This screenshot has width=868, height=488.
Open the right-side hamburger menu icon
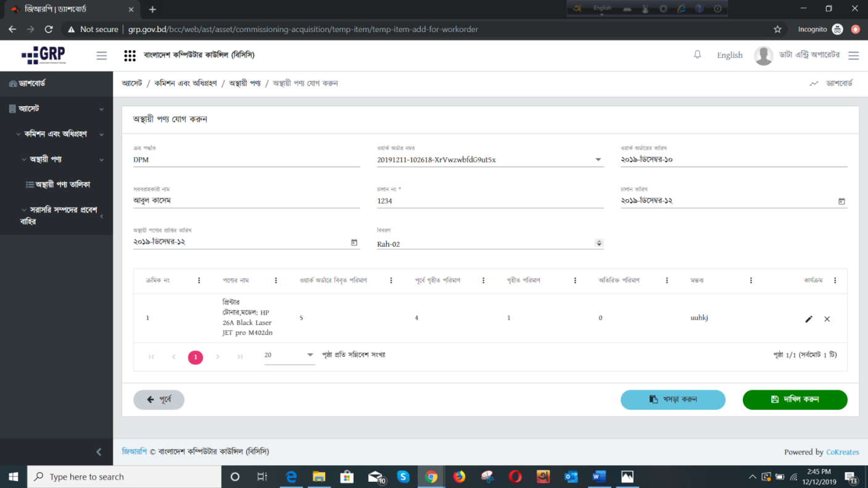pyautogui.click(x=853, y=56)
